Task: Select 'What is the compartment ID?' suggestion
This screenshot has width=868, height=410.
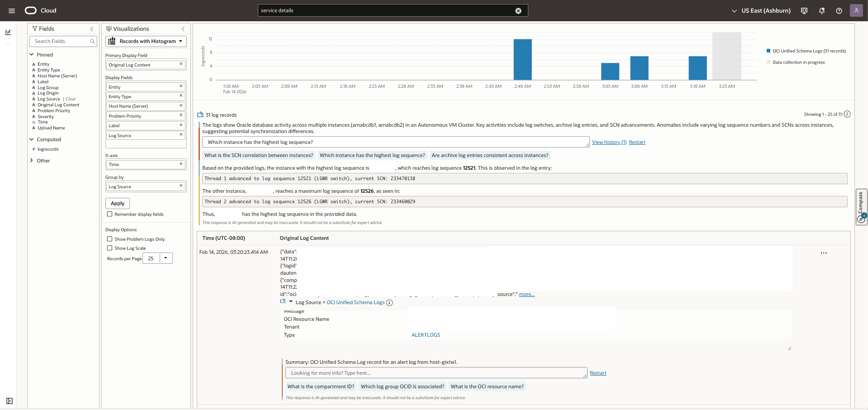Action: coord(321,386)
